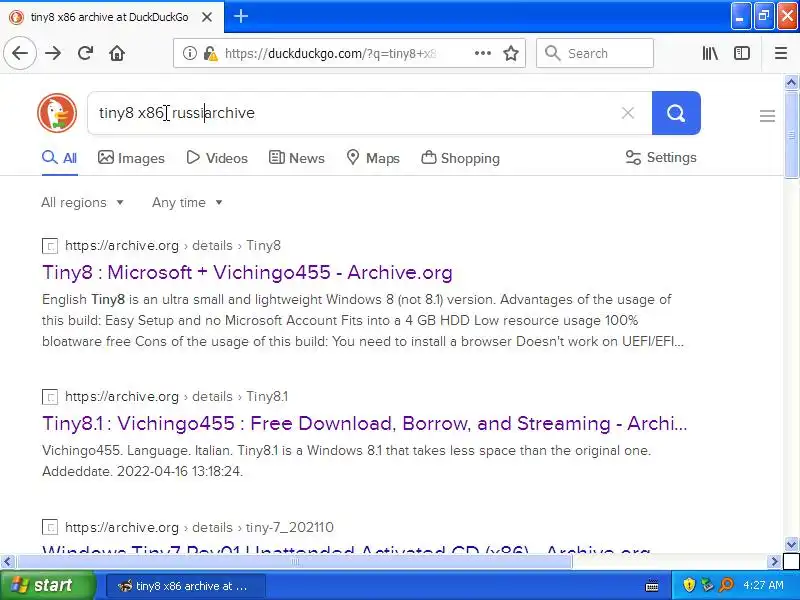Viewport: 800px width, 600px height.
Task: Close the DuckDuckGo tab
Action: coord(207,17)
